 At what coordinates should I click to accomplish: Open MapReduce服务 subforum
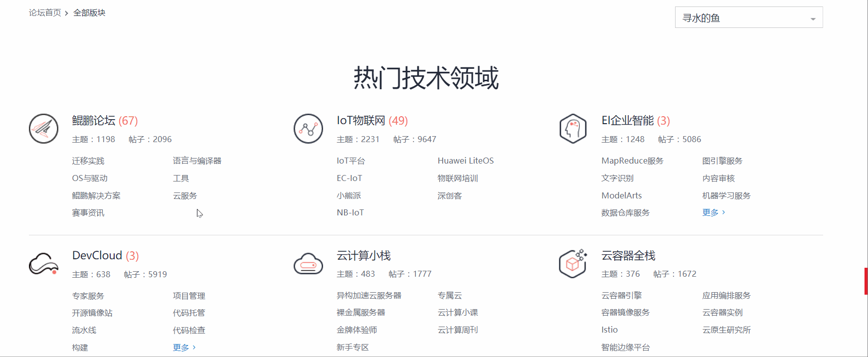click(633, 161)
